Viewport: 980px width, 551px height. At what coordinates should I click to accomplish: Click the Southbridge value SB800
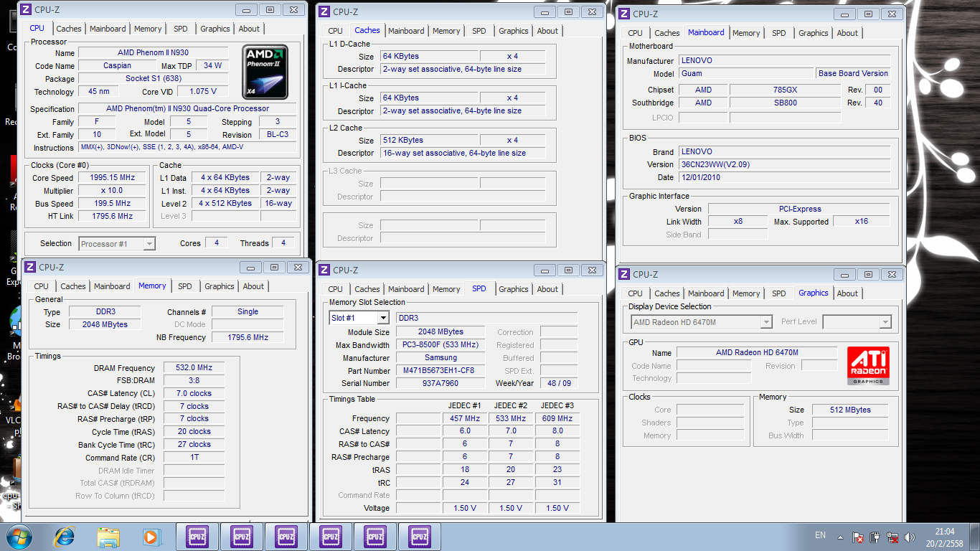pos(785,103)
